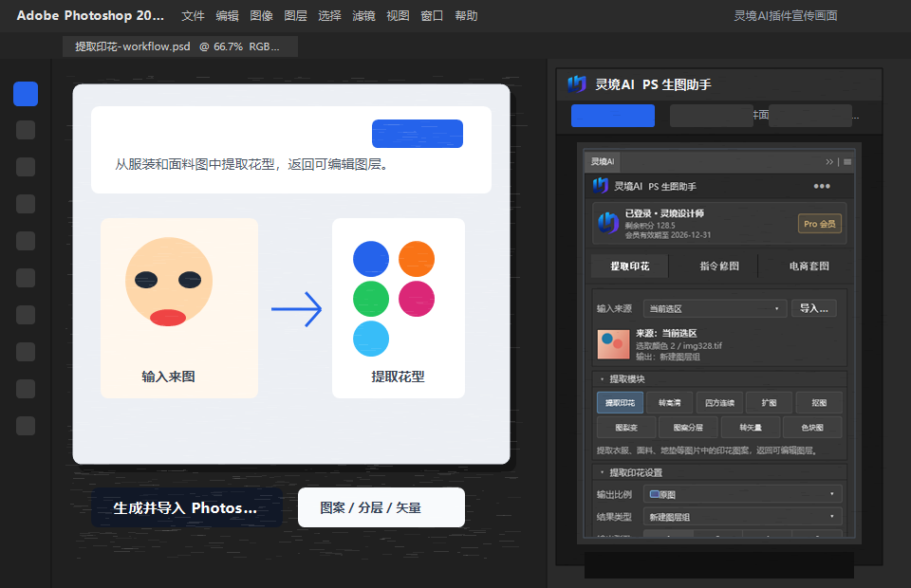The image size is (911, 588).
Task: Click the blue button in canvas card
Action: pos(418,134)
